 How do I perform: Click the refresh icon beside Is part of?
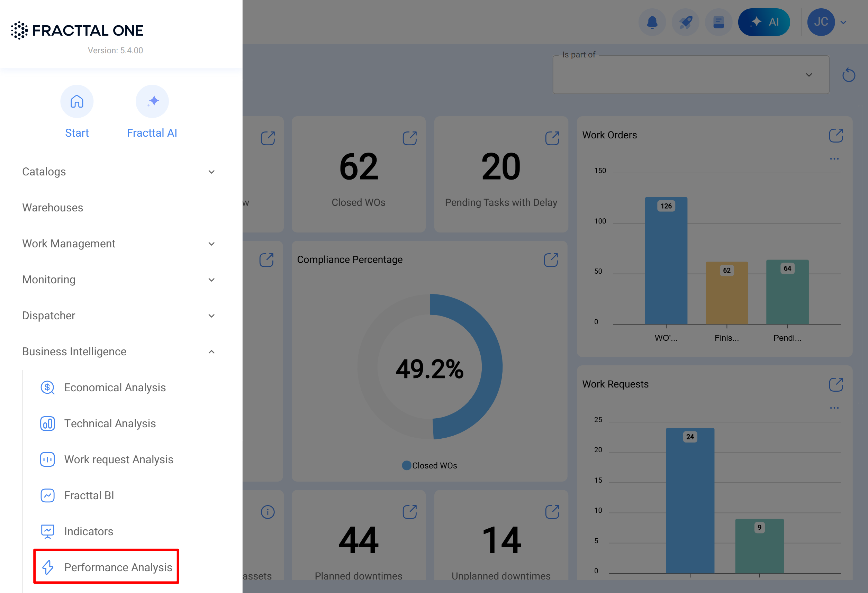(x=849, y=75)
